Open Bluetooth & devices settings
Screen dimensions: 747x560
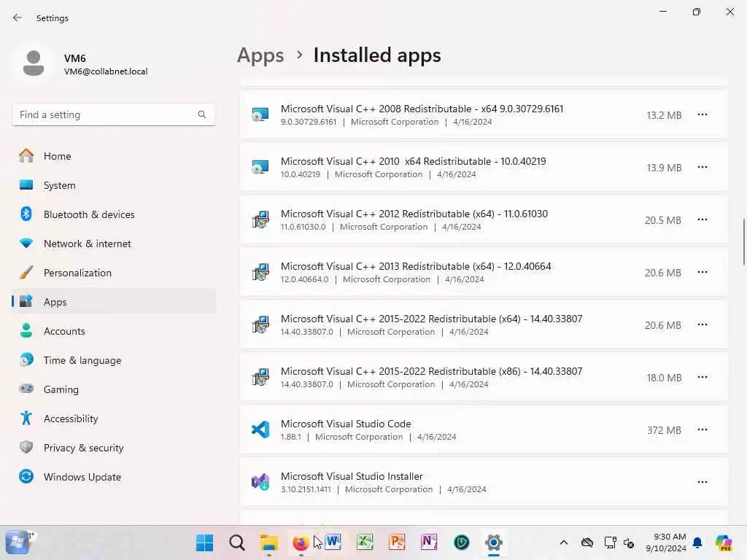113,214
